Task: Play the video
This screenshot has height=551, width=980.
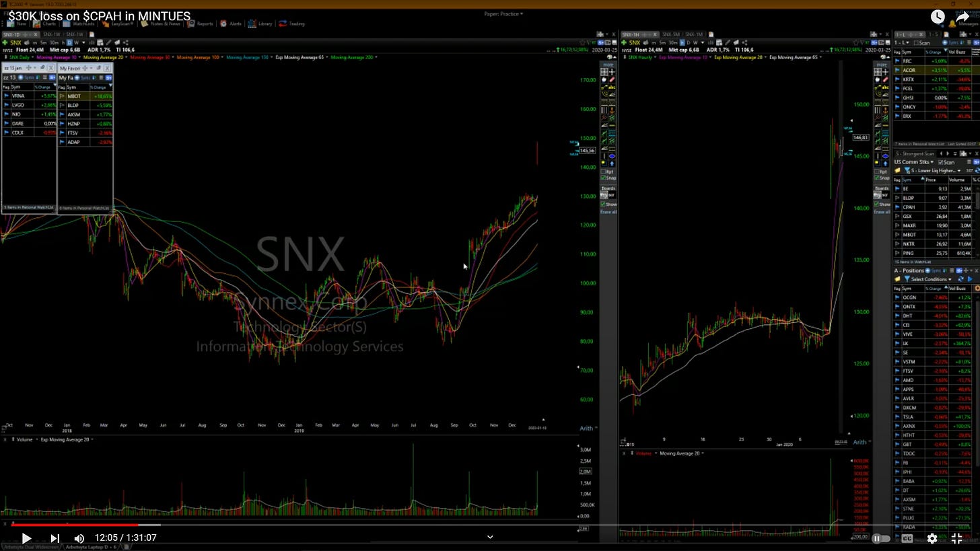Action: [x=26, y=538]
